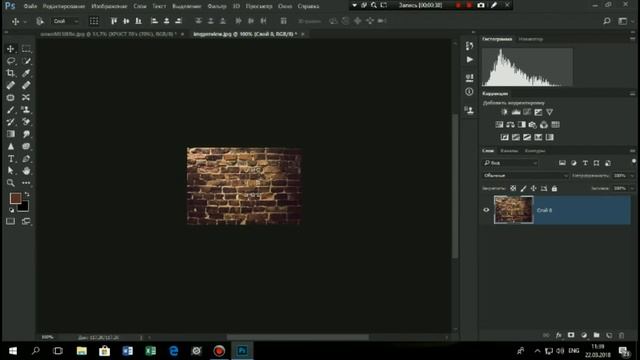The image size is (640, 360).
Task: Click the Слой 0 layer thumbnail
Action: coord(513,210)
